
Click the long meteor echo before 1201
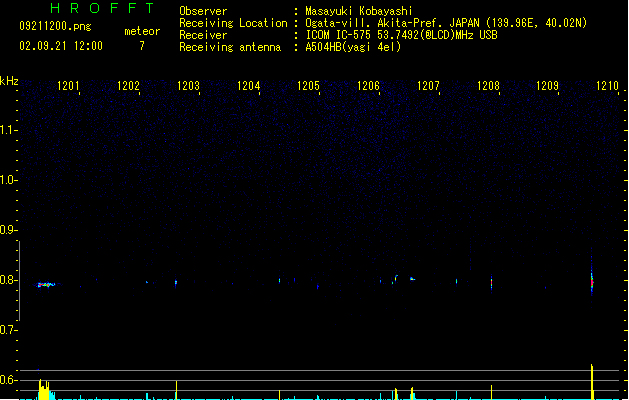pos(46,285)
